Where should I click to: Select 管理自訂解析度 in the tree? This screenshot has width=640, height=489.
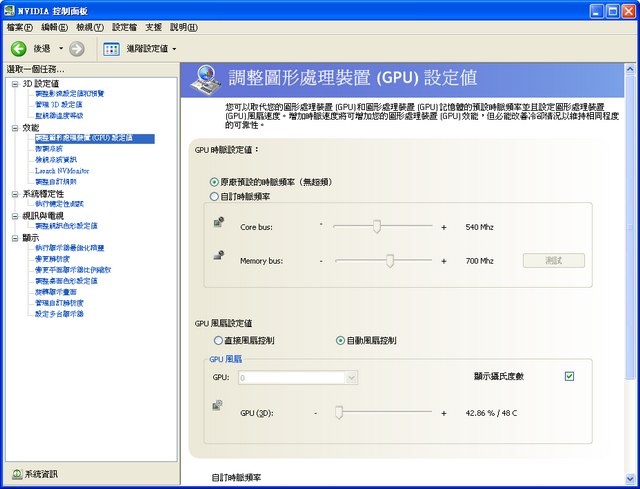[59, 303]
